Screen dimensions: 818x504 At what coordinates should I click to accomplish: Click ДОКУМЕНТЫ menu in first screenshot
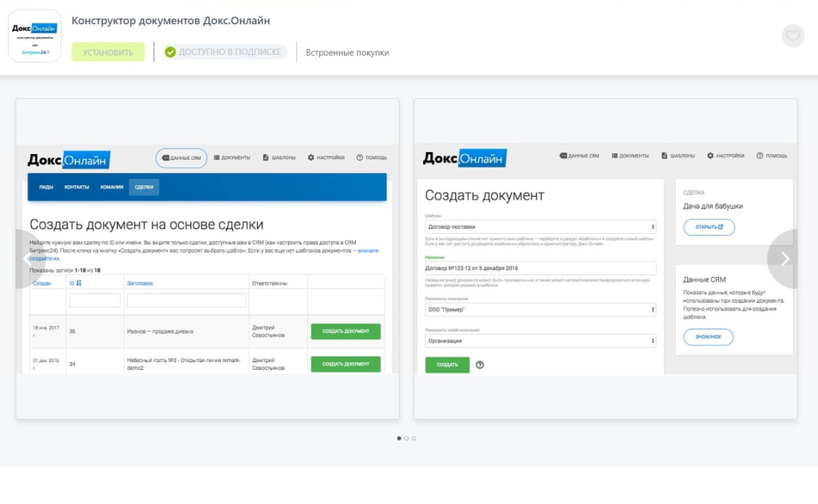point(232,157)
